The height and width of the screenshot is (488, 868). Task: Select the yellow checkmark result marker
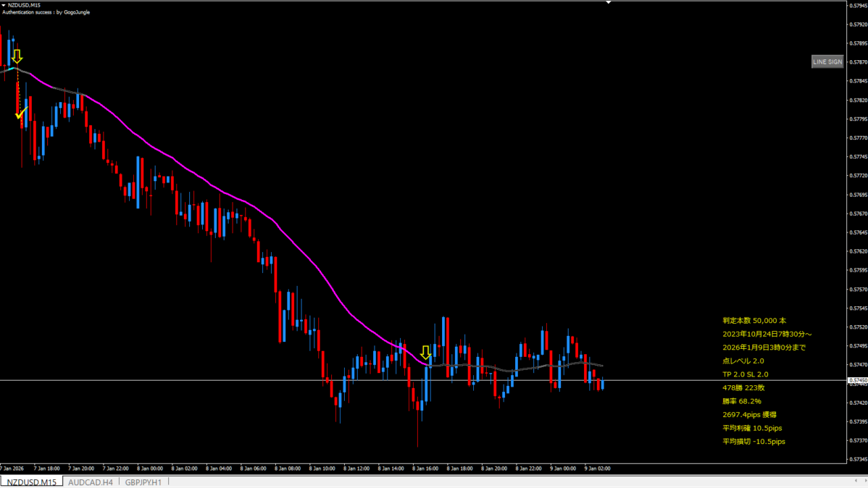[21, 113]
